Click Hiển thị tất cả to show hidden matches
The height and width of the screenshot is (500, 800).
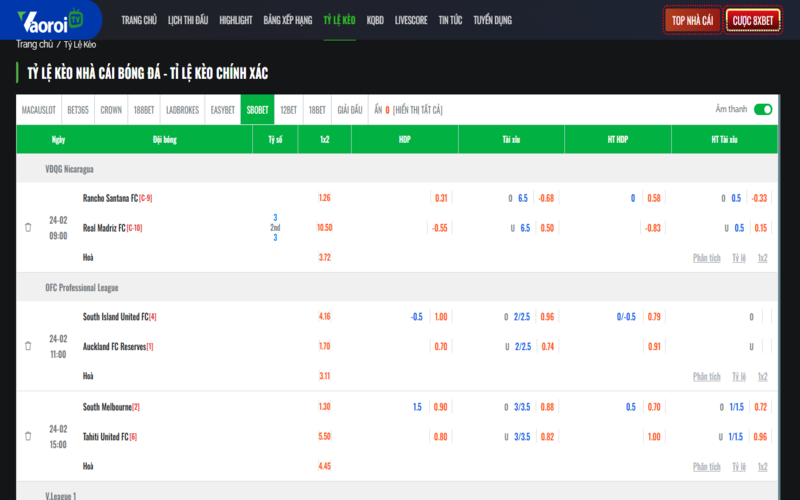click(417, 110)
